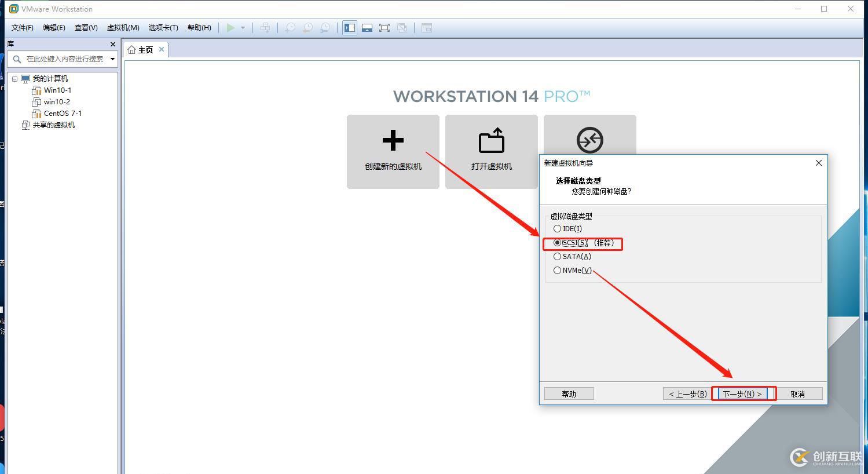868x474 pixels.
Task: Open the 编辑(E) menu
Action: pos(54,28)
